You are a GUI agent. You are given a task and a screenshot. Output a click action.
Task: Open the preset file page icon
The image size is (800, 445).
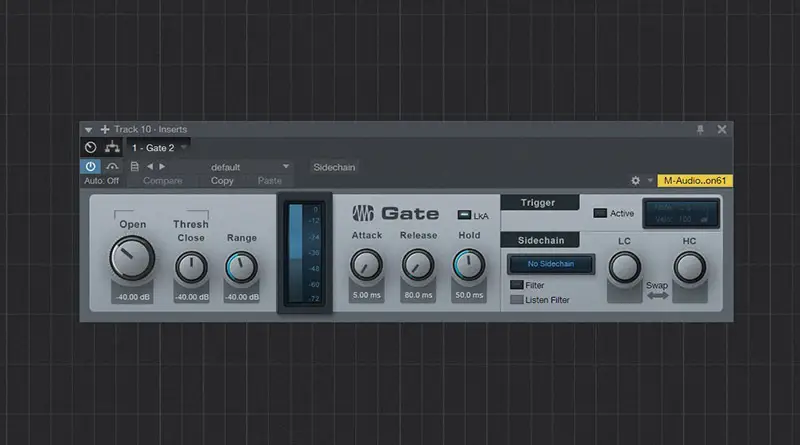tap(134, 166)
